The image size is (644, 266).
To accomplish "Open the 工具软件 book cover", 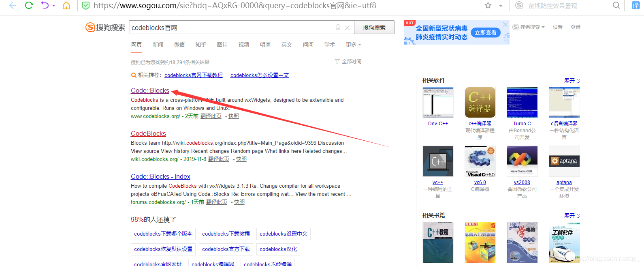I will [x=564, y=242].
